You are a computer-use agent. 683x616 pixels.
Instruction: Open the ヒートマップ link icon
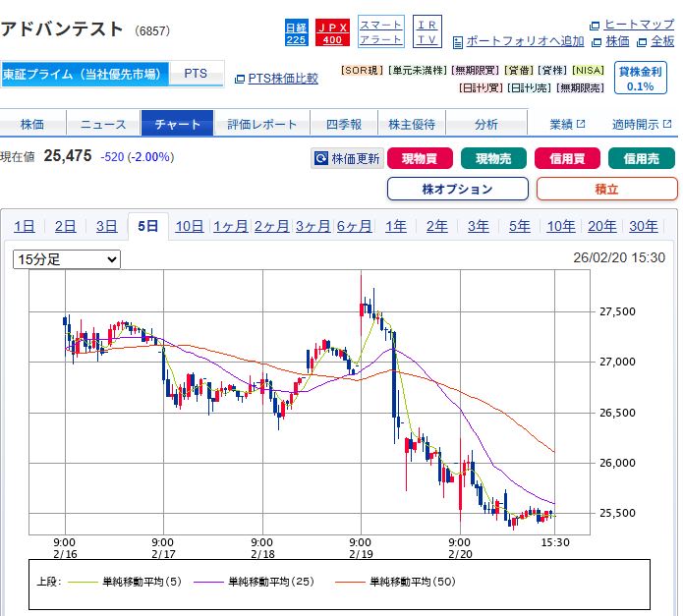(632, 24)
